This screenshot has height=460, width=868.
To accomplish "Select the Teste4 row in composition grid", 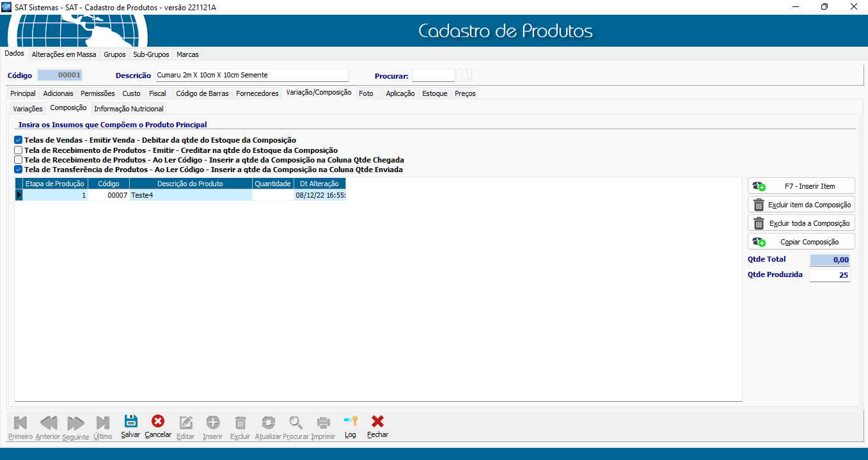I will point(191,196).
